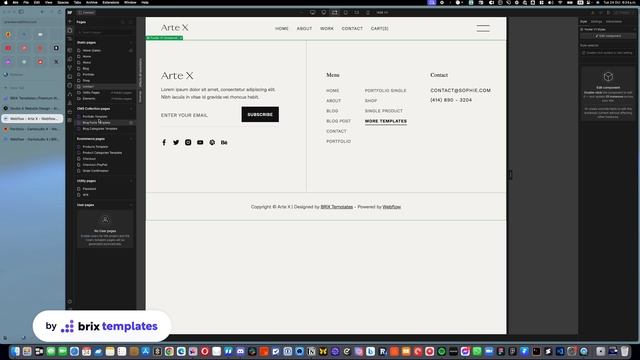Collapse the Utility pages section
Viewport: 640px width, 360px height.
pyautogui.click(x=131, y=181)
